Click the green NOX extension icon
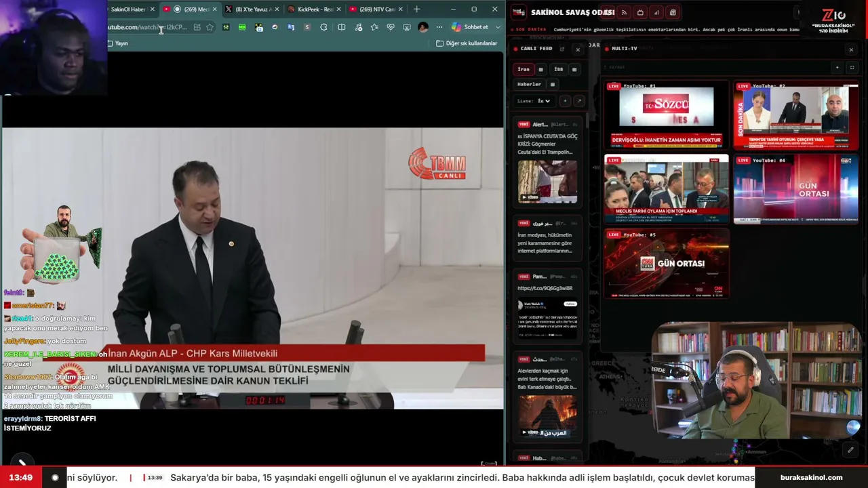The image size is (868, 488). pyautogui.click(x=242, y=27)
